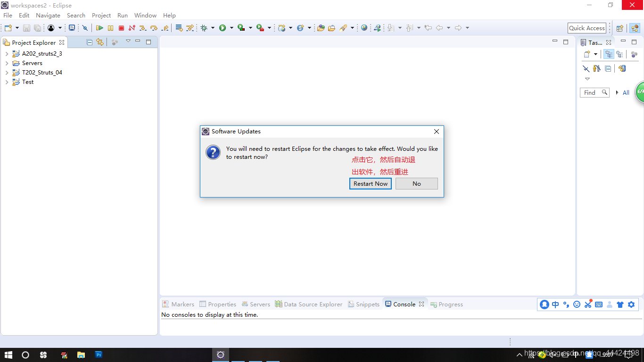Click the Back navigation arrow

point(439,28)
